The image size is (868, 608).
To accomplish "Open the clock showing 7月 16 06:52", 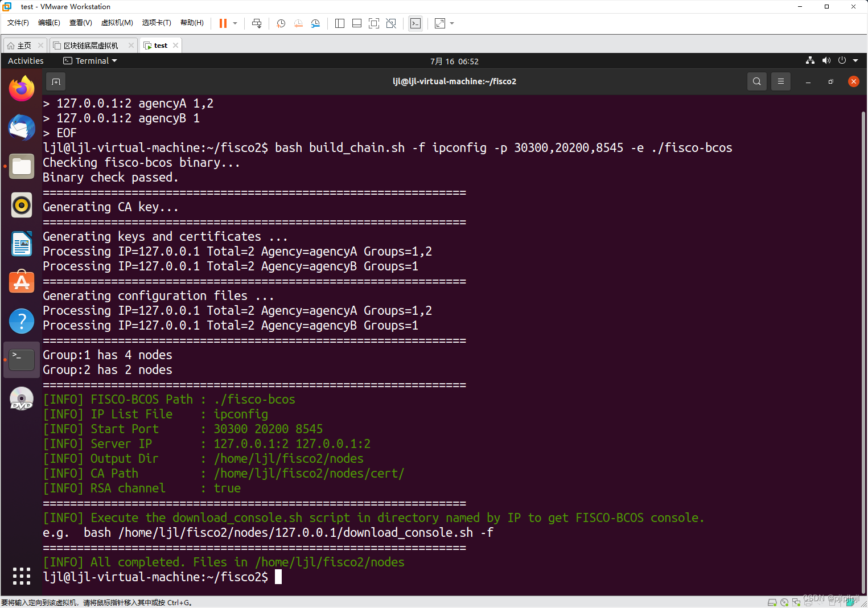I will click(x=454, y=61).
